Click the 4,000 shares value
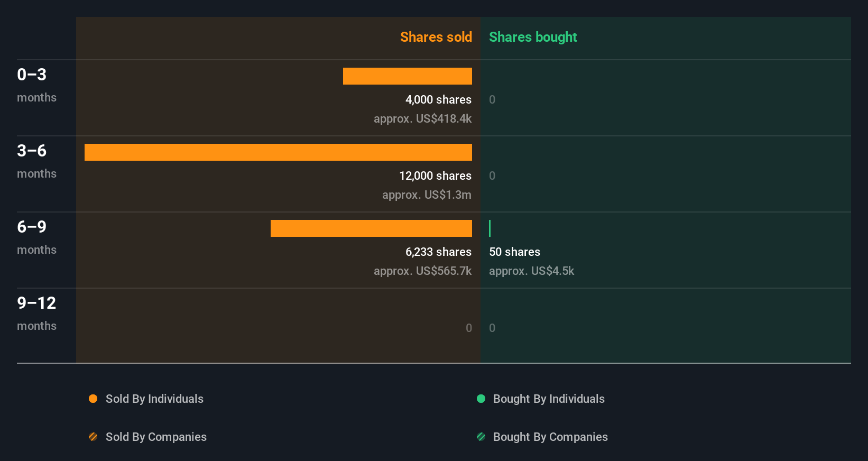The image size is (868, 461). click(x=438, y=99)
